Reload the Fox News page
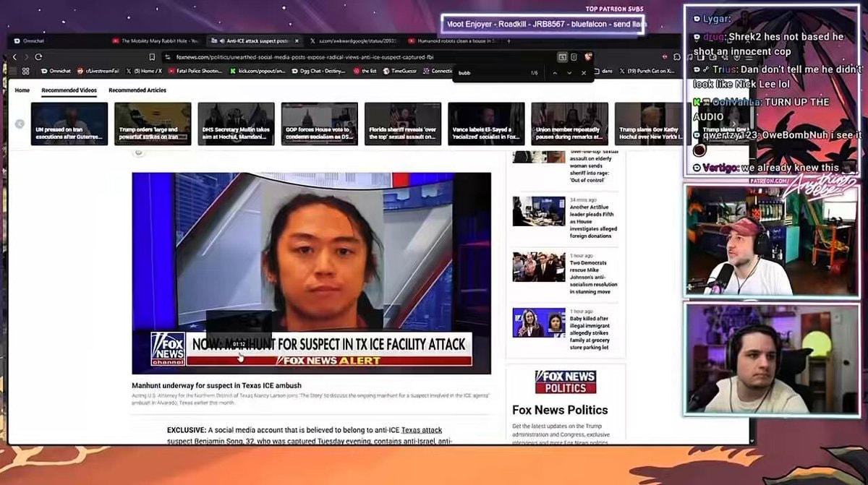 pyautogui.click(x=38, y=57)
